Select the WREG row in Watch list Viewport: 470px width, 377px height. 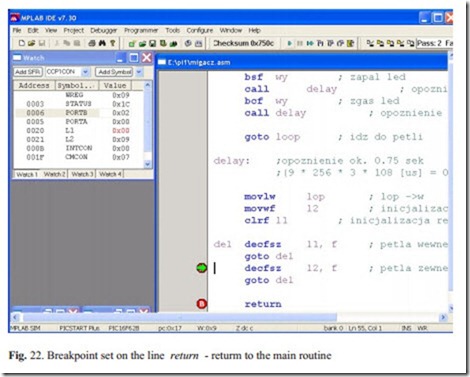[x=79, y=95]
